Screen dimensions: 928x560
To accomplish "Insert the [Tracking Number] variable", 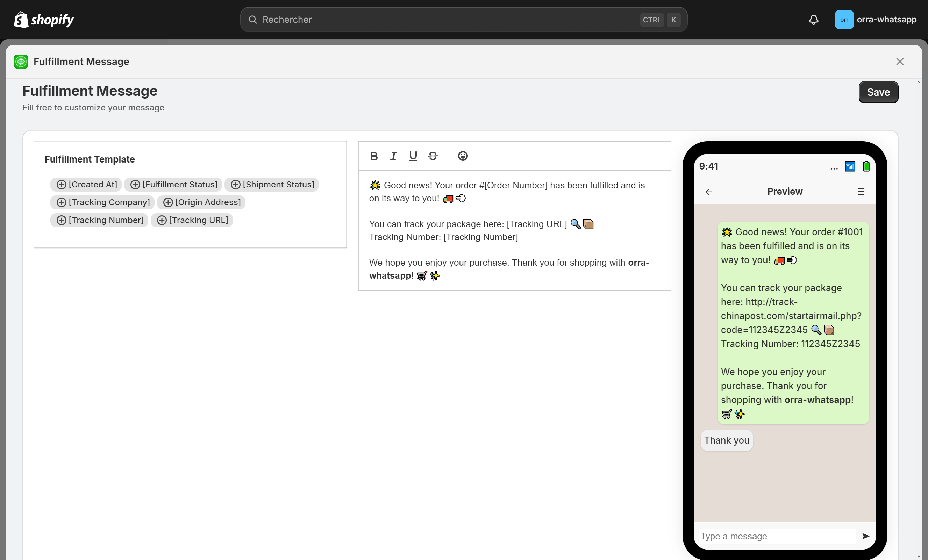I will 99,220.
